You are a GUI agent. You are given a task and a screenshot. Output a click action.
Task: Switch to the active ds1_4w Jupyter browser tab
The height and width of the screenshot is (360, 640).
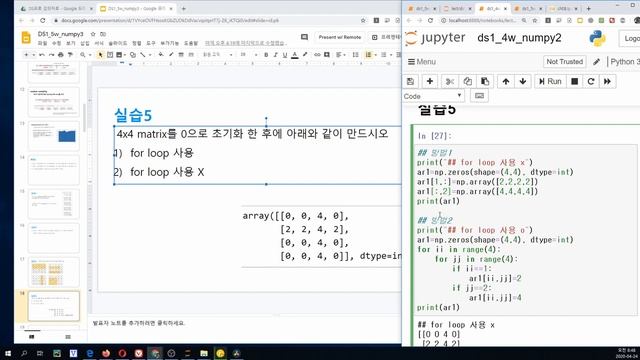(493, 9)
